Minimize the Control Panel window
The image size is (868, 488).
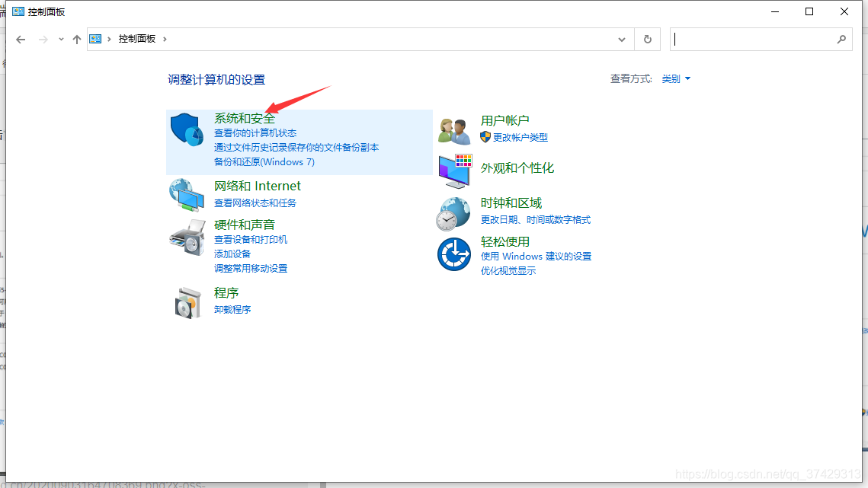pyautogui.click(x=775, y=11)
